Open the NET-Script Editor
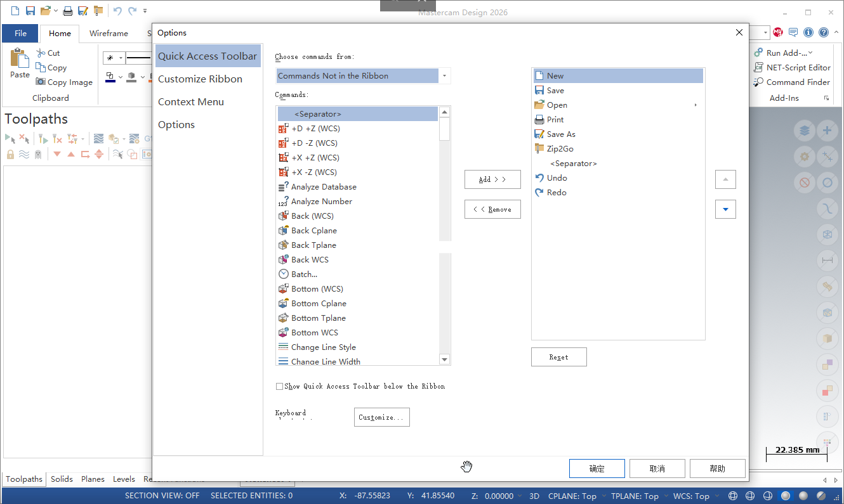Screen dimensions: 844x504 pos(792,68)
